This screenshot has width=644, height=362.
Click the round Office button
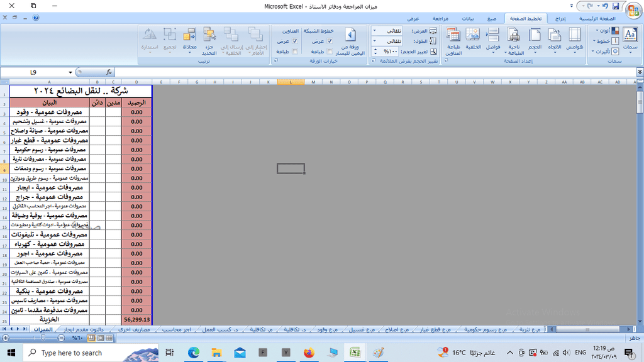pos(633,10)
